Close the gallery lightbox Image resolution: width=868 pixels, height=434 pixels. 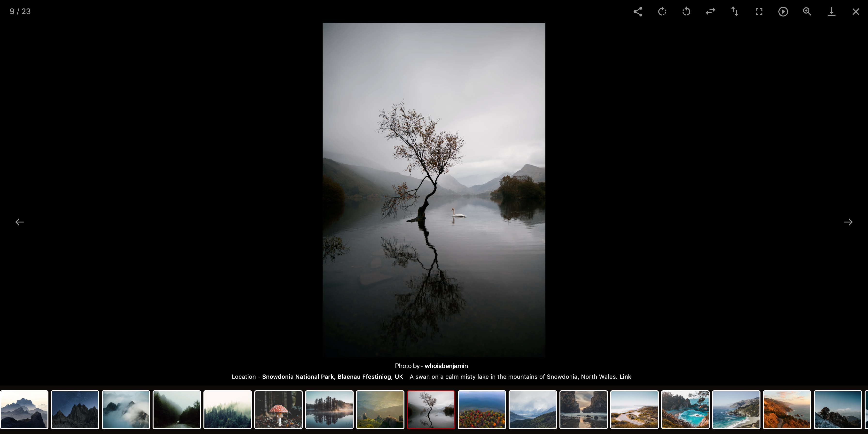[856, 12]
